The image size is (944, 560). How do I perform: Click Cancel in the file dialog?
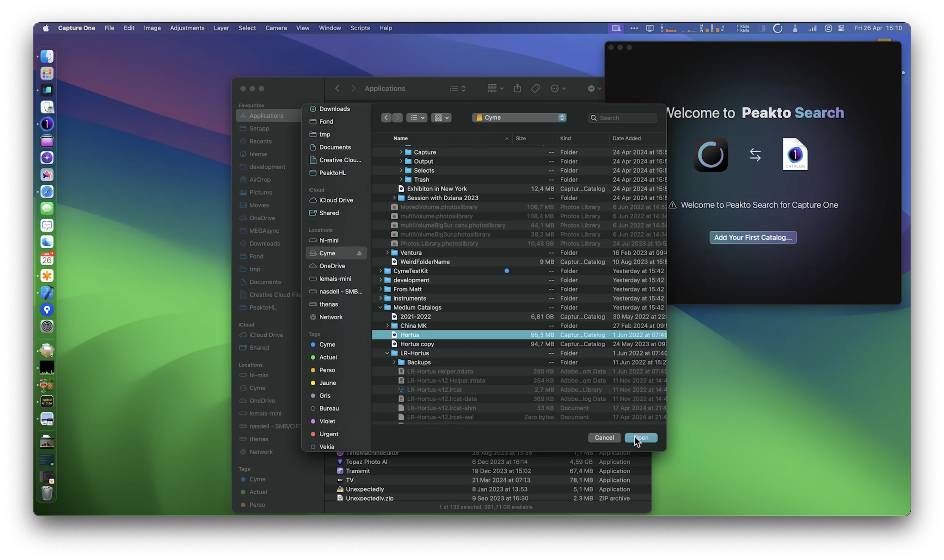pyautogui.click(x=604, y=438)
